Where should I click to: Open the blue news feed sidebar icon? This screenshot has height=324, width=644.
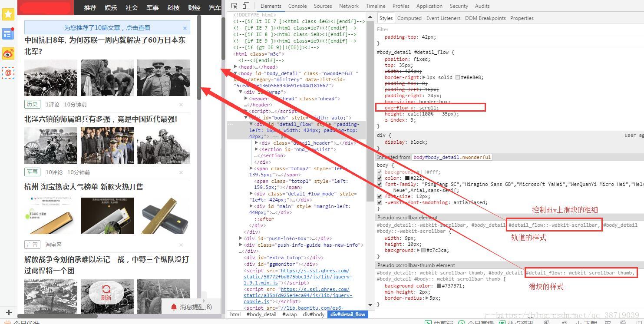tap(8, 34)
